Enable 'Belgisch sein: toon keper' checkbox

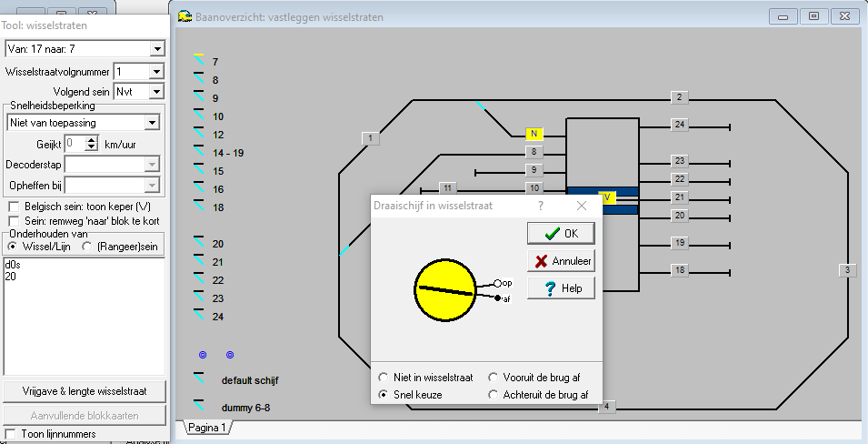pos(13,207)
